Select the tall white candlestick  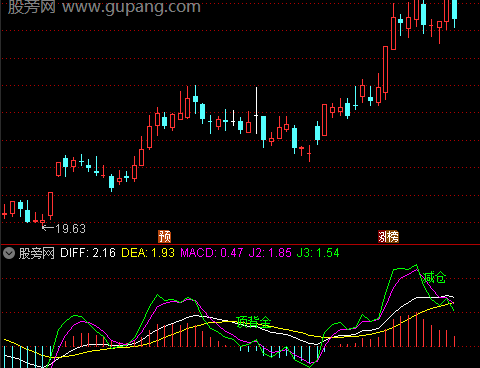pyautogui.click(x=256, y=110)
